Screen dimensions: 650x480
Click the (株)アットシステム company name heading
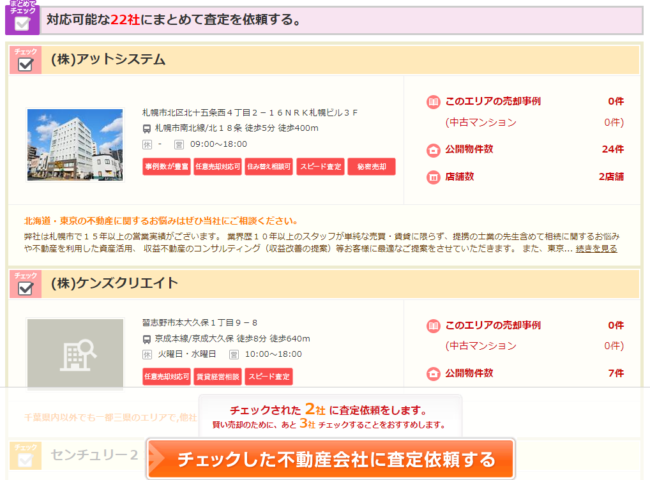click(x=108, y=59)
